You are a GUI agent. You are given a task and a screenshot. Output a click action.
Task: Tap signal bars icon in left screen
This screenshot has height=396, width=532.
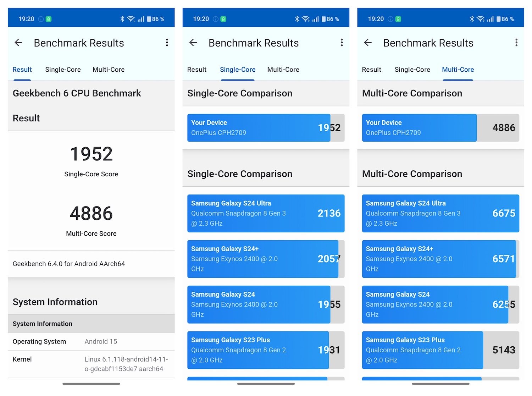[141, 19]
